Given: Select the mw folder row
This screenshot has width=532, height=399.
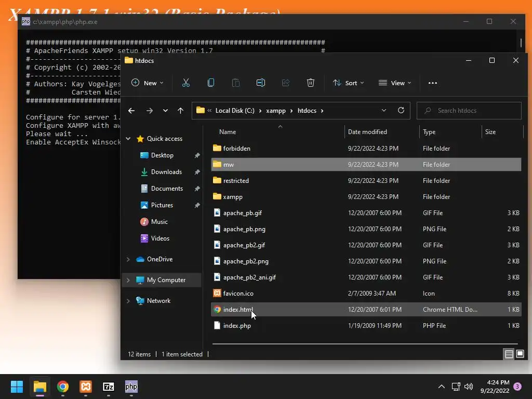Looking at the screenshot, I should point(366,165).
